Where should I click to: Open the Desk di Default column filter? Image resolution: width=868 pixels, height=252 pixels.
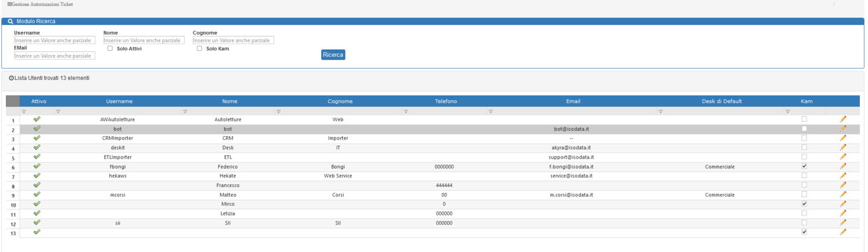(x=660, y=111)
